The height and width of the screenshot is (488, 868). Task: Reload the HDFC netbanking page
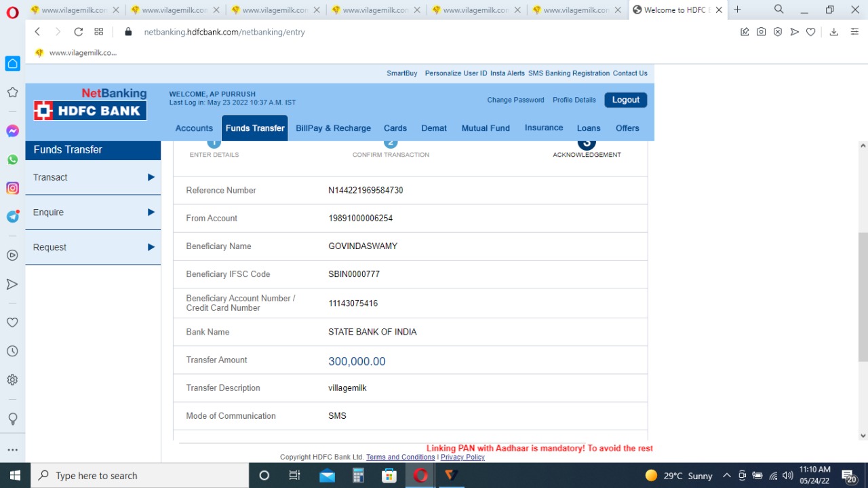78,32
